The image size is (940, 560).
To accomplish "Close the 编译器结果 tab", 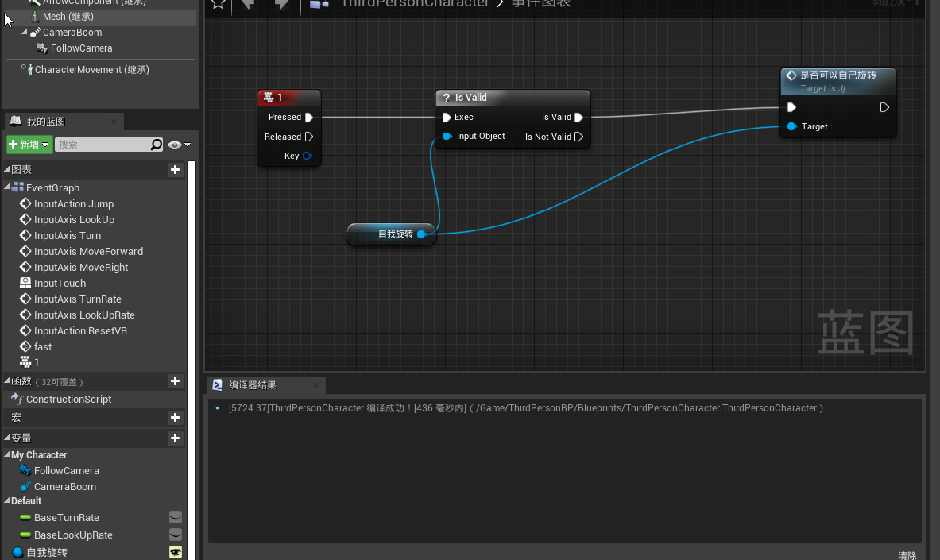I will pyautogui.click(x=315, y=385).
